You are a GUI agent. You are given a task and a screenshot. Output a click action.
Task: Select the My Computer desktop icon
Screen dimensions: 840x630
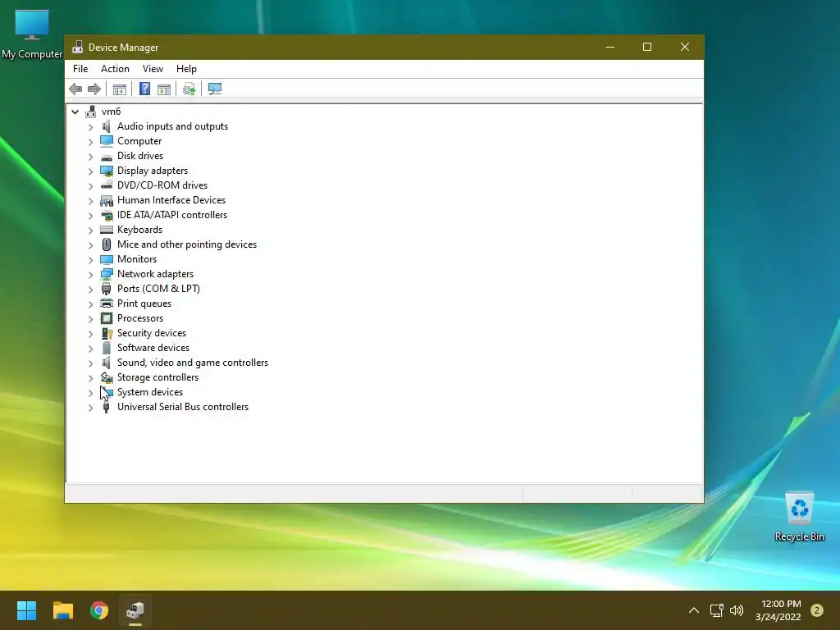32,34
